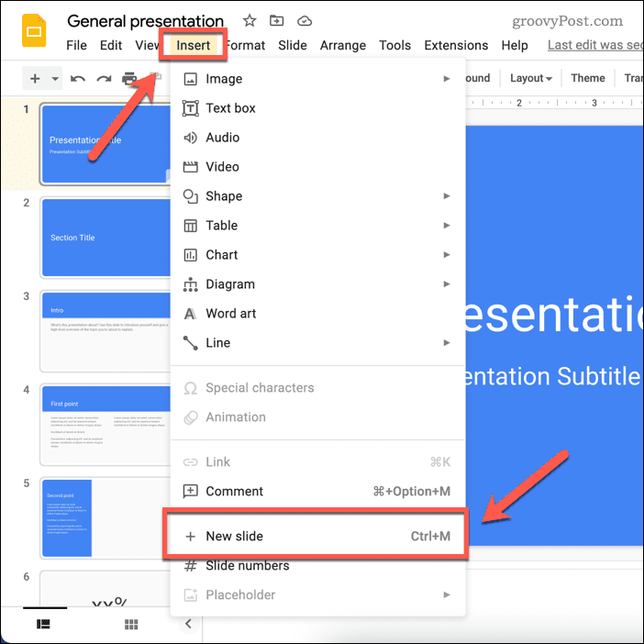The width and height of the screenshot is (644, 644).
Task: Select slide 3 Intro thumbnail
Action: click(x=106, y=331)
